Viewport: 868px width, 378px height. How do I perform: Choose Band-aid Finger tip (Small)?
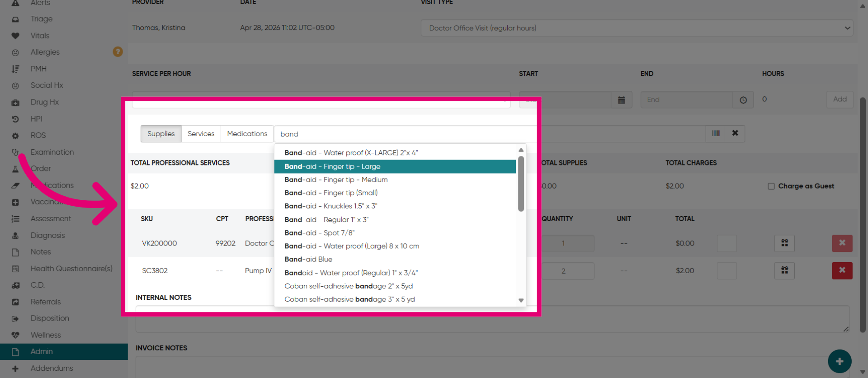tap(395, 193)
